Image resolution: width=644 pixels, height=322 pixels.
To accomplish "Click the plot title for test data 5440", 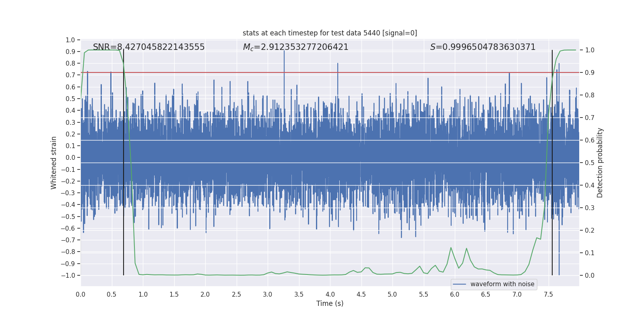I will tap(330, 33).
